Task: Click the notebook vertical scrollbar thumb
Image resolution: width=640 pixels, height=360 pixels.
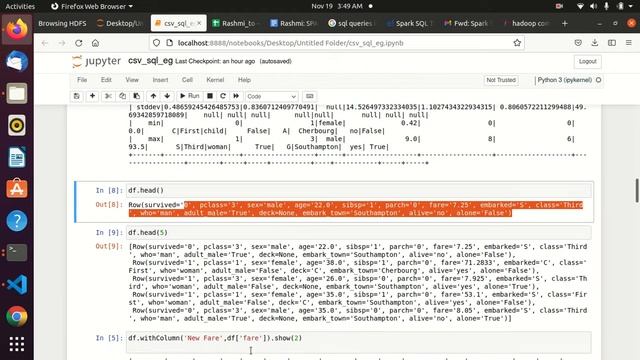Action: (637, 190)
